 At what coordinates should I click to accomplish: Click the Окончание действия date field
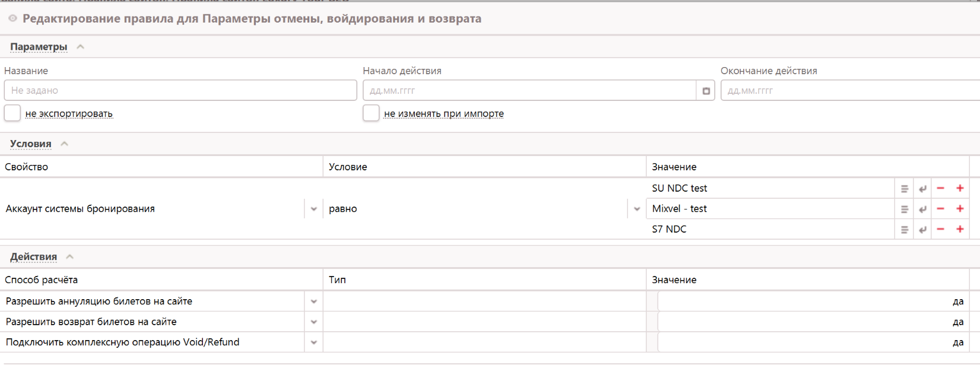point(849,91)
